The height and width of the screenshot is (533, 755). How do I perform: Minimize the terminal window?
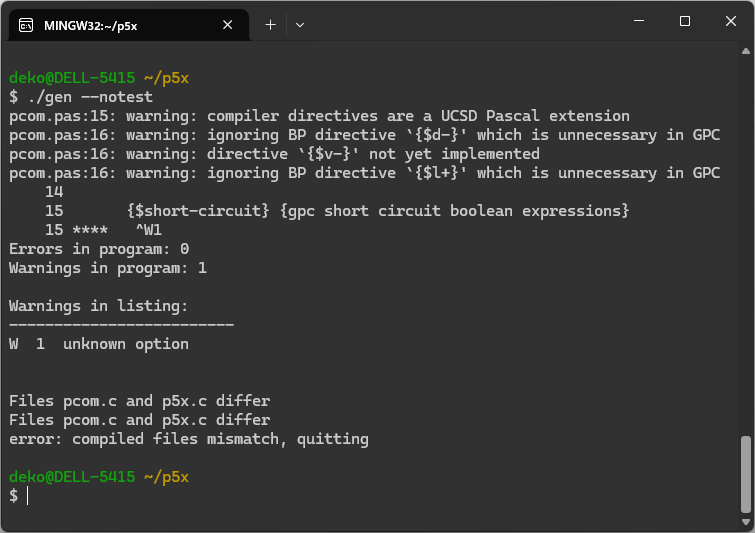[x=639, y=21]
